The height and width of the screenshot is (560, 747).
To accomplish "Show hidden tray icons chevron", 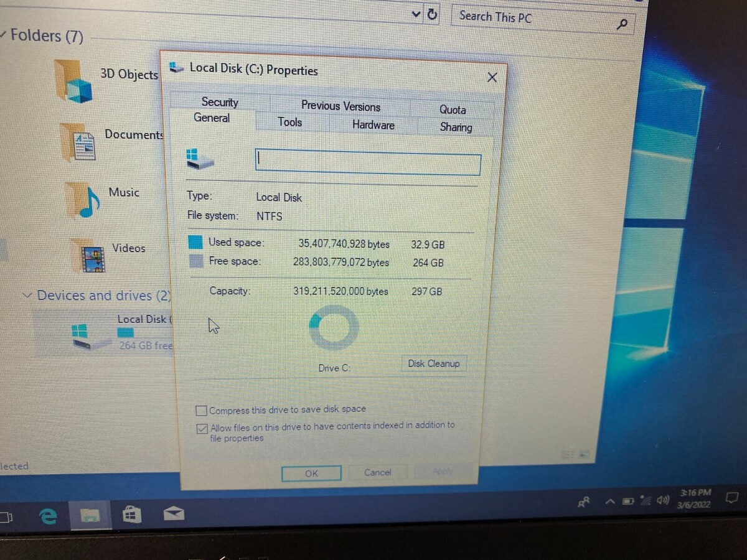I will point(610,502).
